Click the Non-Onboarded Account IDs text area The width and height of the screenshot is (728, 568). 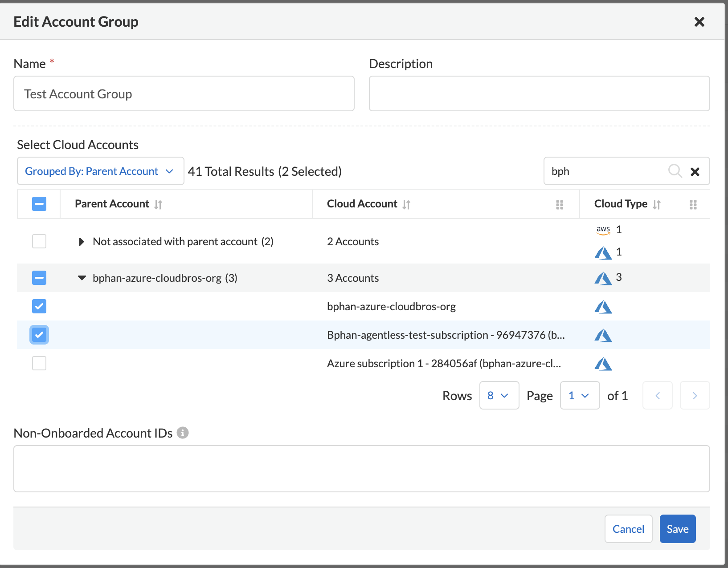coord(361,469)
